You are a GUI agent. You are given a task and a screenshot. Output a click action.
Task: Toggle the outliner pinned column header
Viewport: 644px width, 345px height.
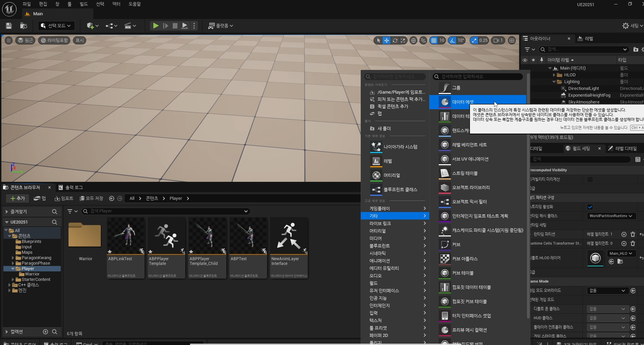[x=542, y=60]
